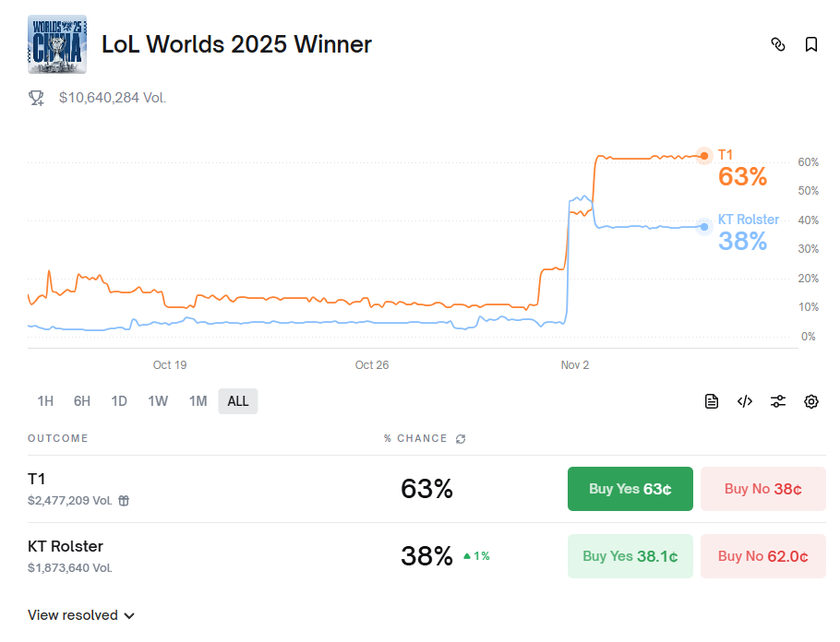Click the refresh icon beside % Chance
Screen dimensions: 840x642
(x=461, y=439)
